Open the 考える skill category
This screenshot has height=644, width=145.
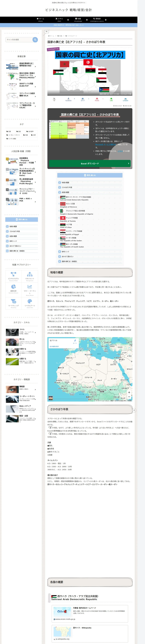coord(22,342)
